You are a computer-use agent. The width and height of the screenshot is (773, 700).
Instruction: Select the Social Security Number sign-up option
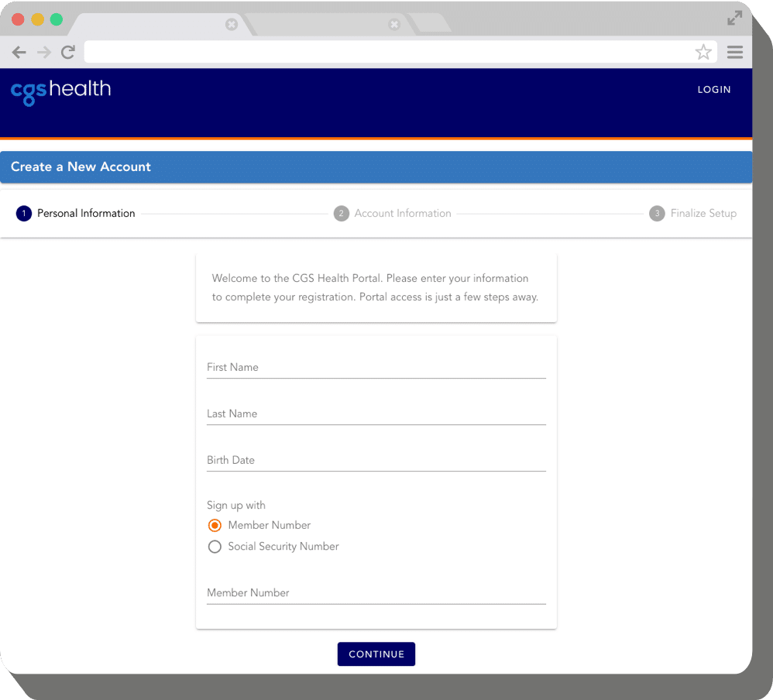215,547
